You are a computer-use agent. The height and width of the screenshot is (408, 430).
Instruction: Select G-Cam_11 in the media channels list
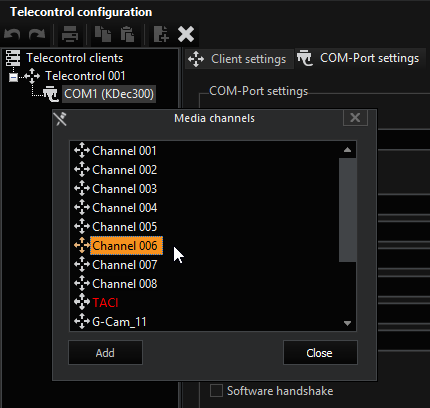(x=119, y=322)
